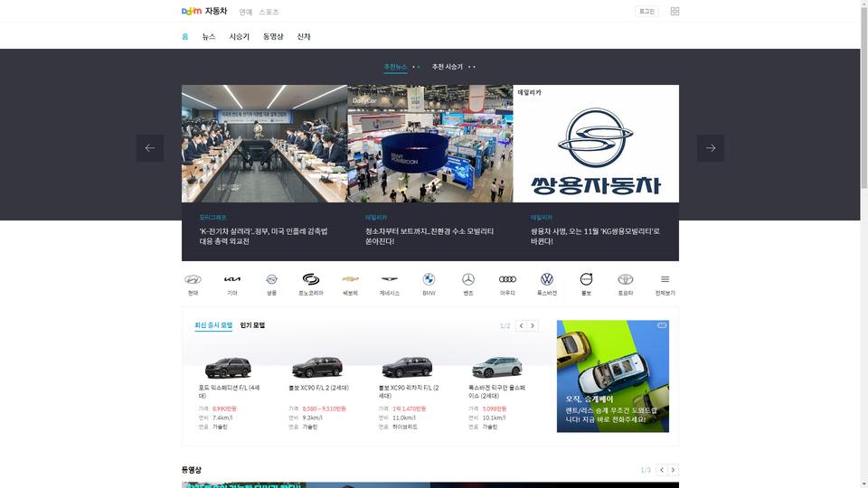The width and height of the screenshot is (868, 488).
Task: Click the 5,098만원 price text
Action: coord(495,408)
